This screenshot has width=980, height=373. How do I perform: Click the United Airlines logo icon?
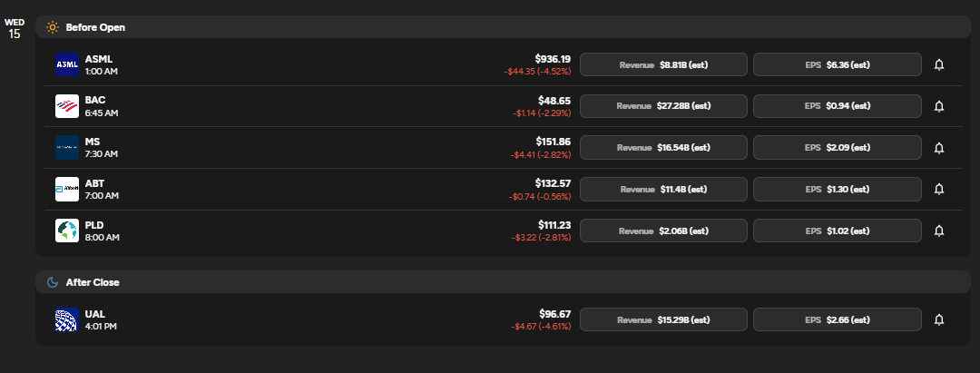click(x=67, y=319)
